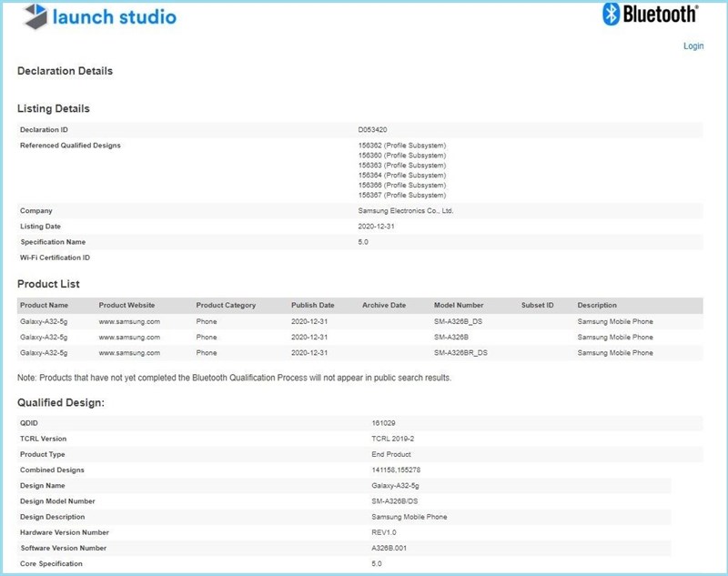
Task: Open the Login link
Action: [x=693, y=46]
